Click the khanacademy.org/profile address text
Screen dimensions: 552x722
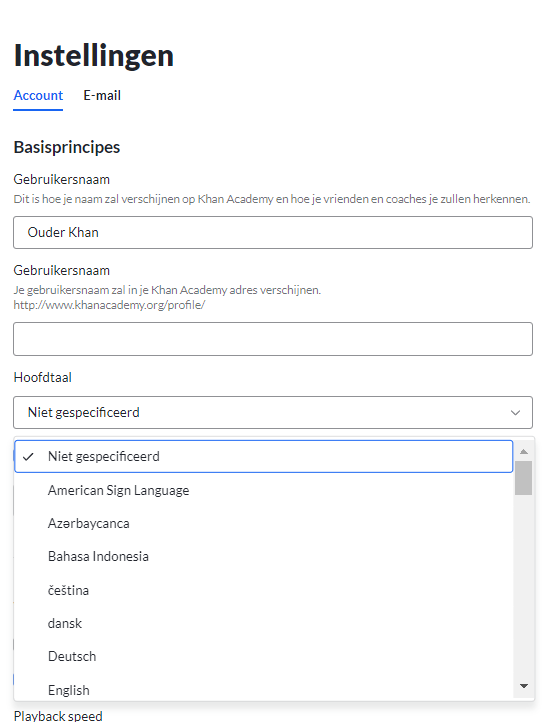pyautogui.click(x=109, y=305)
